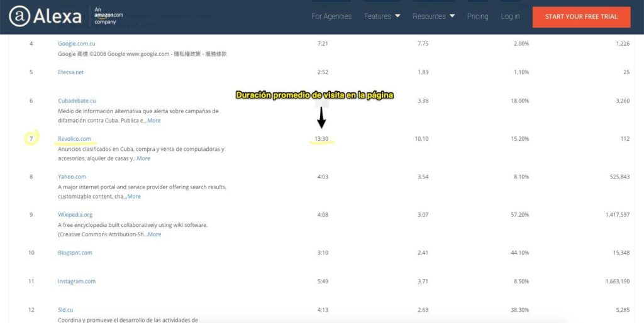The width and height of the screenshot is (644, 323).
Task: Open the Instagram.com site link
Action: (x=77, y=282)
